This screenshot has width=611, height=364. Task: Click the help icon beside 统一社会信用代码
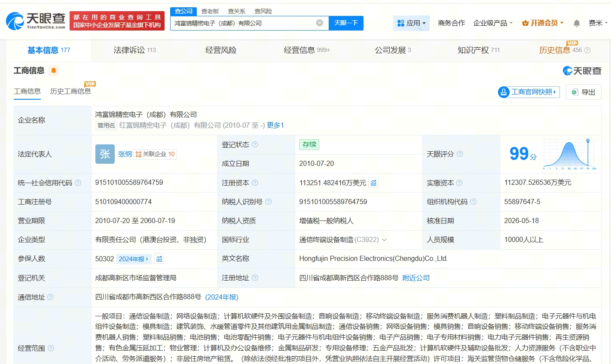pyautogui.click(x=78, y=183)
